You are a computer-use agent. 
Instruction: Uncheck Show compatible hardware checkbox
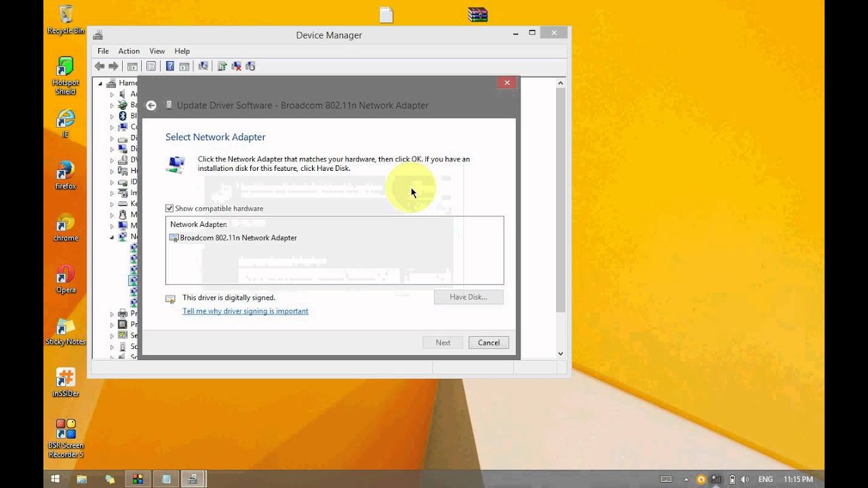tap(170, 208)
